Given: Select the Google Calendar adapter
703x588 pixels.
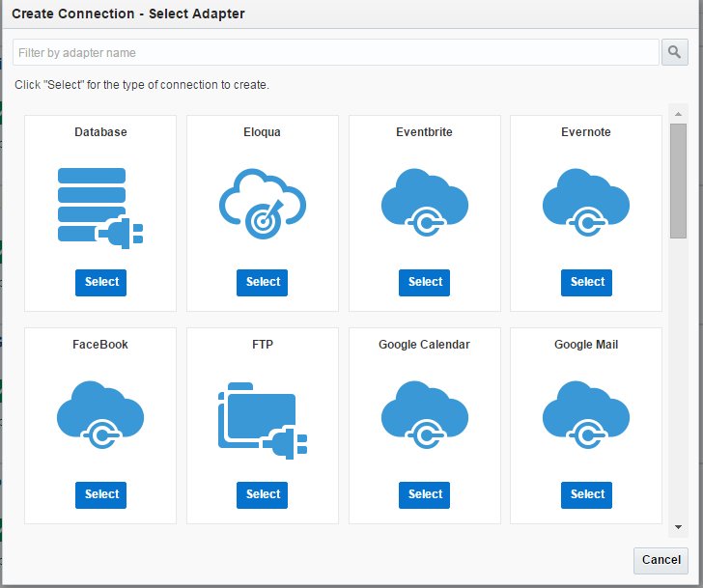Looking at the screenshot, I should tap(425, 494).
